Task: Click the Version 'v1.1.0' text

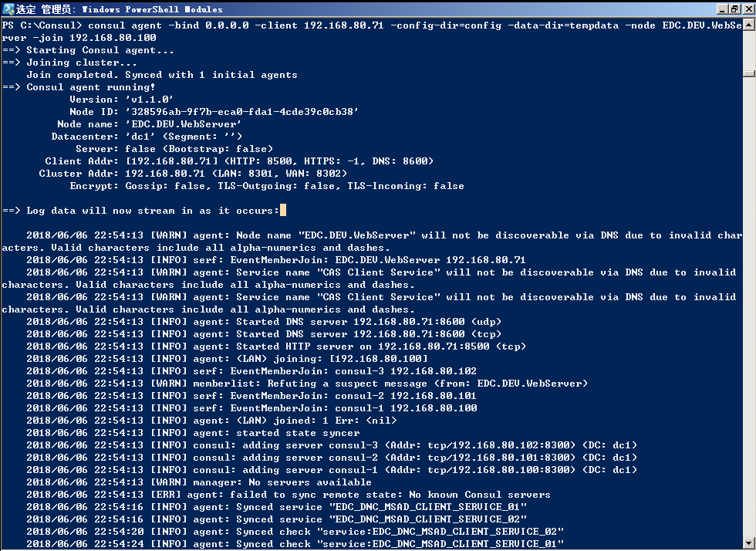Action: coord(149,100)
